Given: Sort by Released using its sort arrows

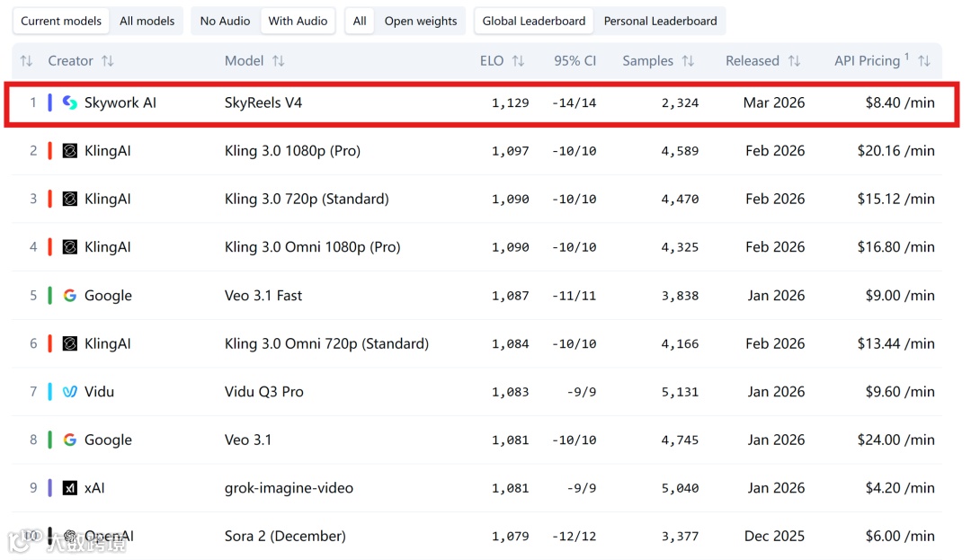Looking at the screenshot, I should (x=795, y=60).
